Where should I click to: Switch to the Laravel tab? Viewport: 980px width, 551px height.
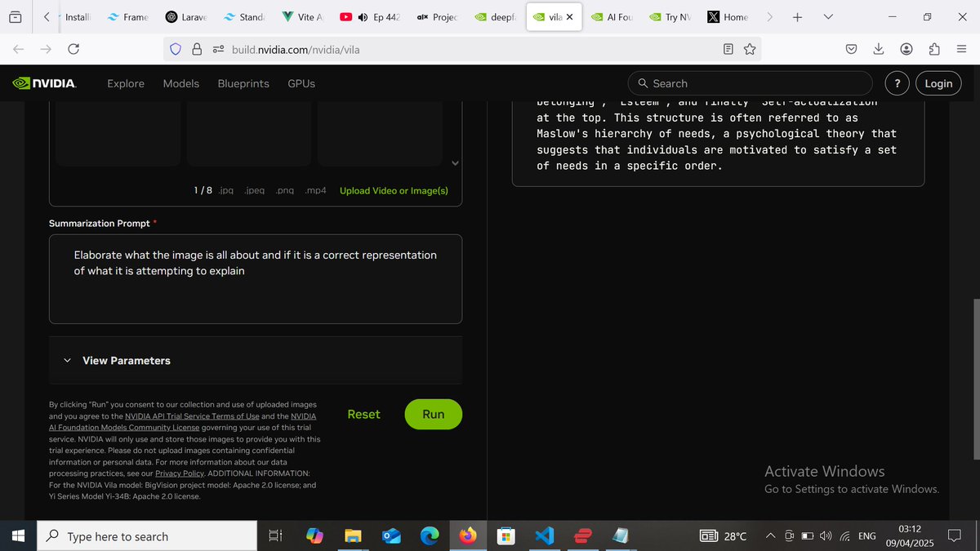tap(185, 16)
